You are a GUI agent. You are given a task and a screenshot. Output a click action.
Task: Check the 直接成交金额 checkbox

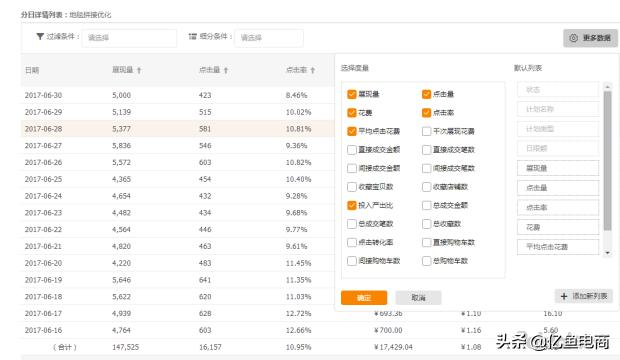tap(352, 150)
